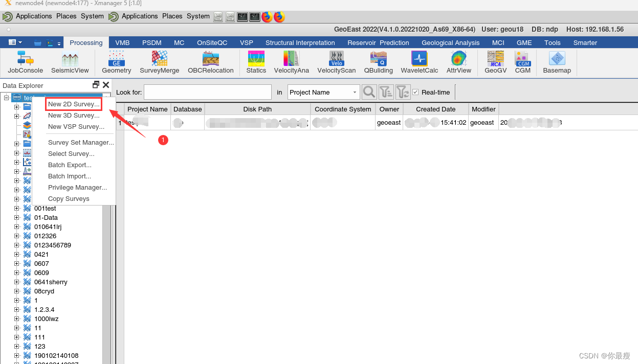Open the OnSiteQC ribbon tab
The width and height of the screenshot is (638, 364).
click(212, 42)
